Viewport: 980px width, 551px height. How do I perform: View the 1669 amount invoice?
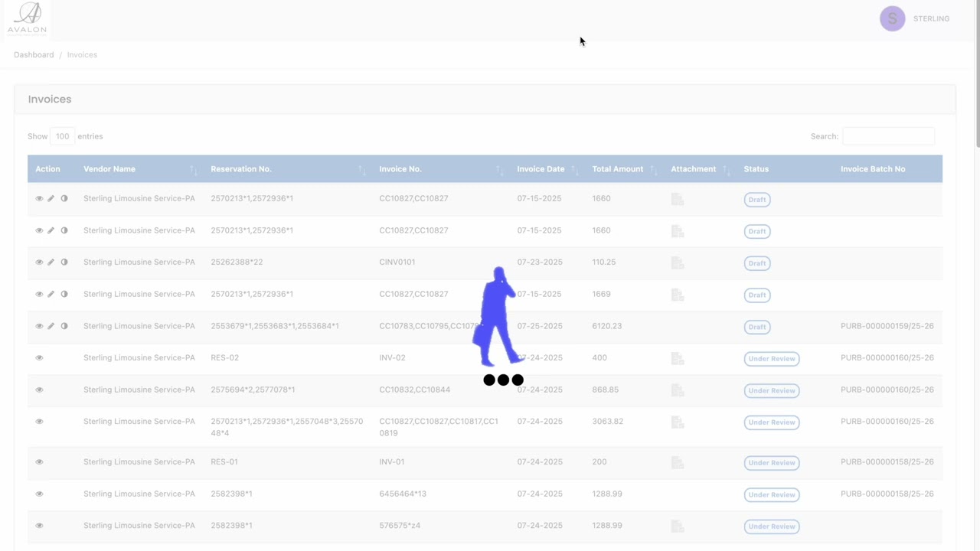pyautogui.click(x=39, y=294)
